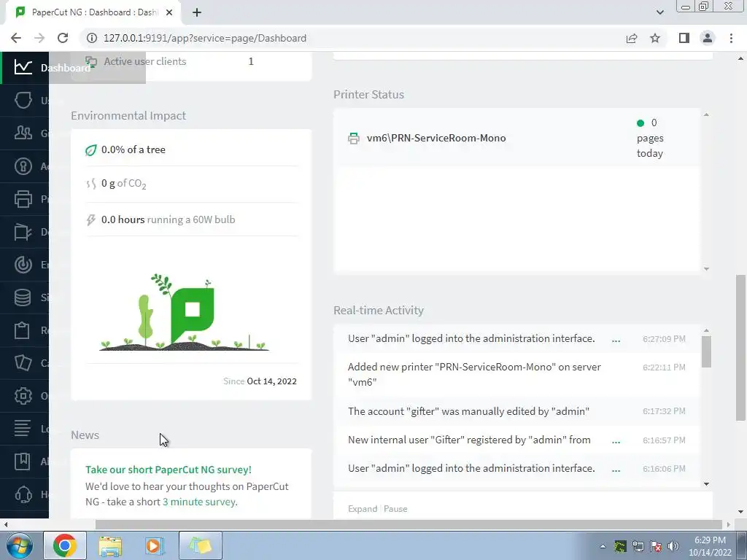Viewport: 747px width, 560px height.
Task: Click the volume speaker icon in system tray
Action: tap(673, 546)
